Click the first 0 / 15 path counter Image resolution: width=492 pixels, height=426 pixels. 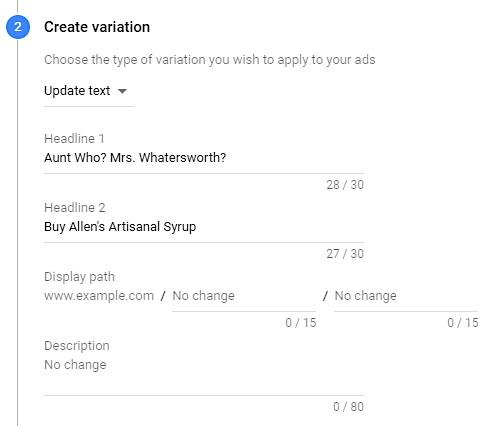(x=300, y=323)
